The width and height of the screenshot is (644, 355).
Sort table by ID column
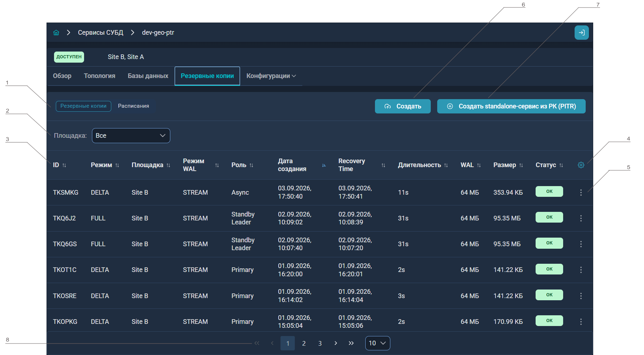pos(64,165)
